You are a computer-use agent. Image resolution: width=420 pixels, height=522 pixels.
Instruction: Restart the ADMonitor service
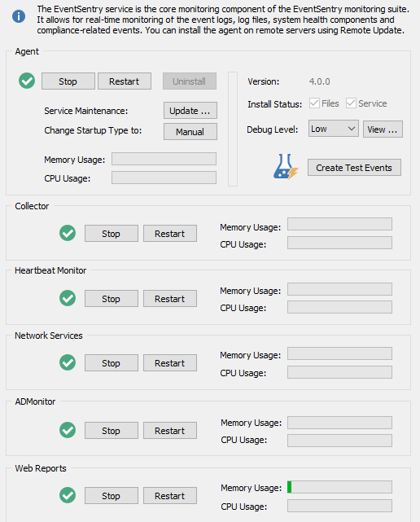pos(170,431)
